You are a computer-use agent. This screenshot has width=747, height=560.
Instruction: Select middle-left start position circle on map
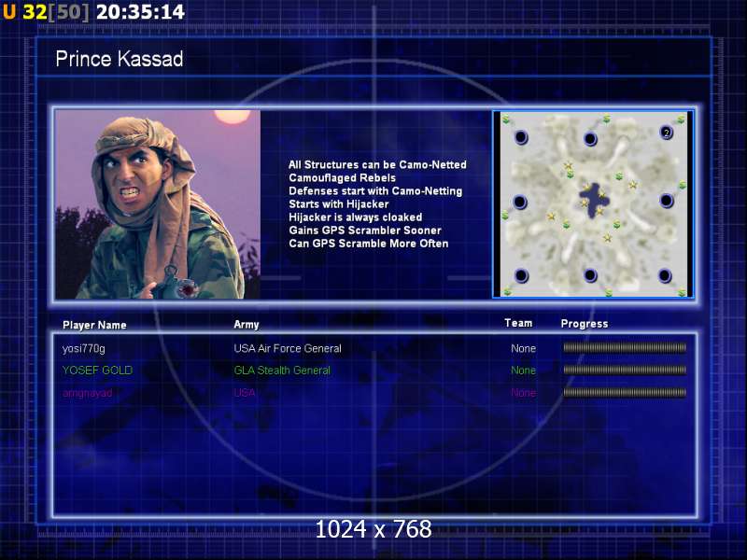(x=520, y=202)
